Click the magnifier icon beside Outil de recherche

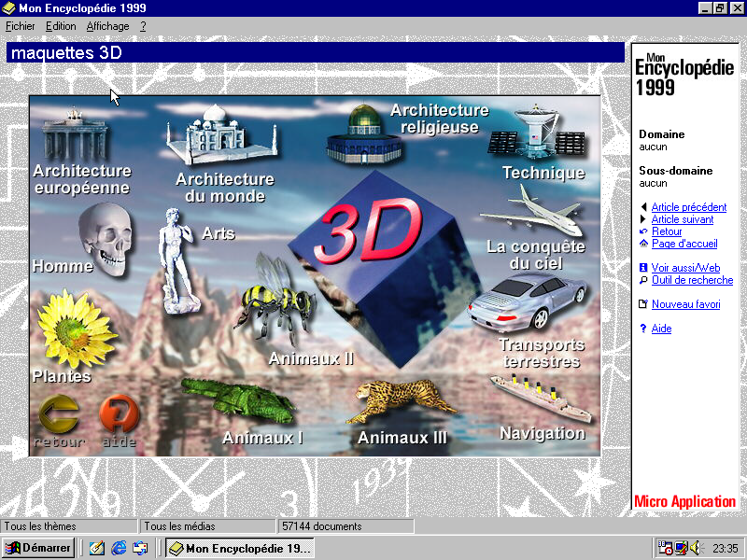643,280
